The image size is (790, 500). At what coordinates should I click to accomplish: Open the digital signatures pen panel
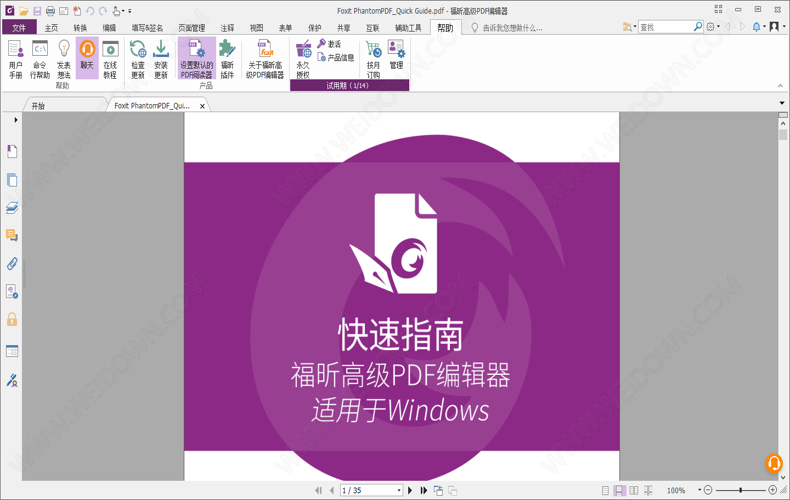pos(12,380)
